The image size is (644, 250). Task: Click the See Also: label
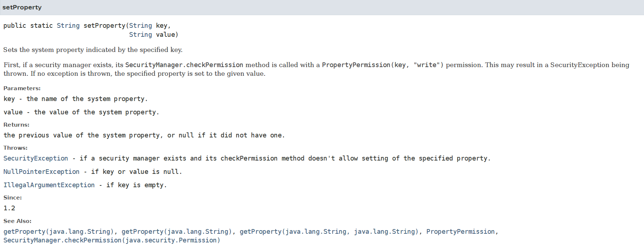17,221
